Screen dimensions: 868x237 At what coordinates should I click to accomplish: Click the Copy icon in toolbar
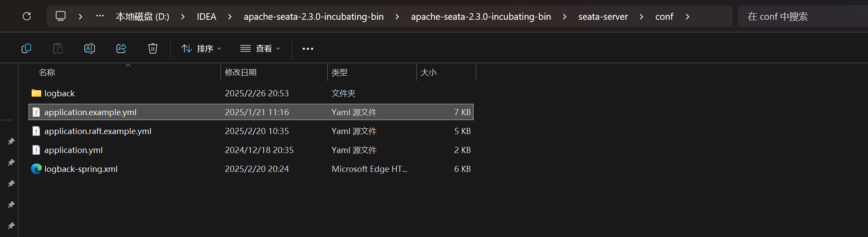point(26,48)
